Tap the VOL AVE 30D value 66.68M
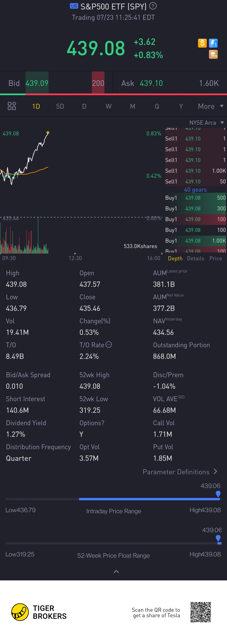The image size is (227, 644). [164, 410]
